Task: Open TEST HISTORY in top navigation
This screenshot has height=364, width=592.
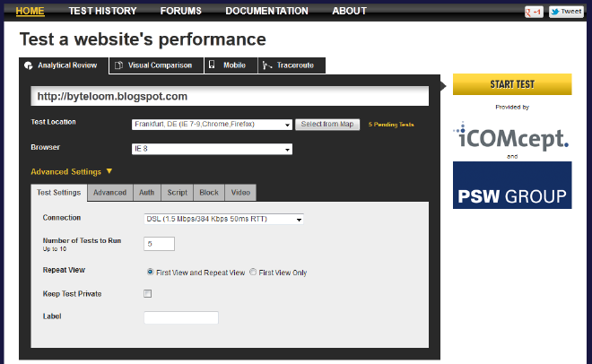Action: click(102, 11)
